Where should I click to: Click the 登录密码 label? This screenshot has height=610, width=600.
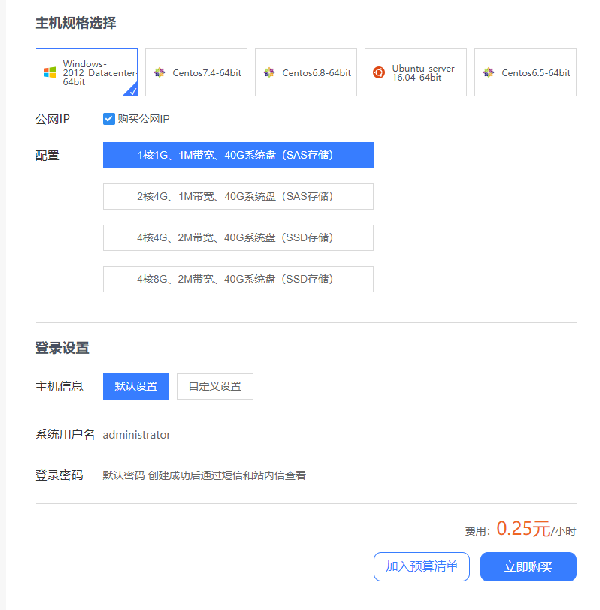point(59,475)
